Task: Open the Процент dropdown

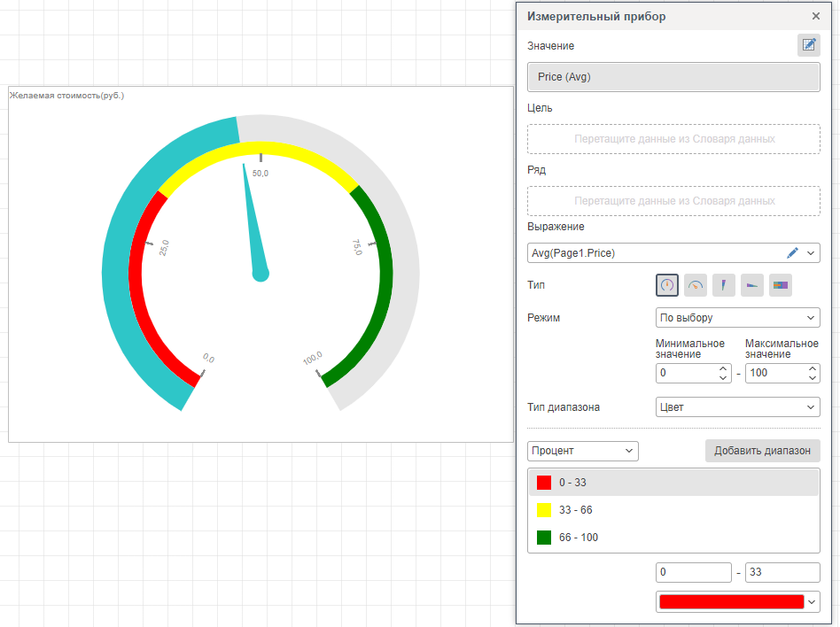Action: 582,451
